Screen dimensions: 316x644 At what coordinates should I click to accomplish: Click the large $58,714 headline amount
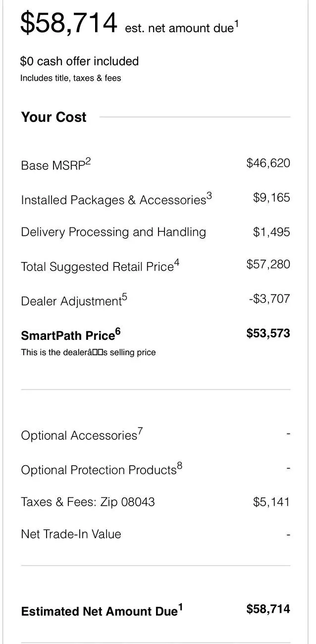[x=68, y=23]
